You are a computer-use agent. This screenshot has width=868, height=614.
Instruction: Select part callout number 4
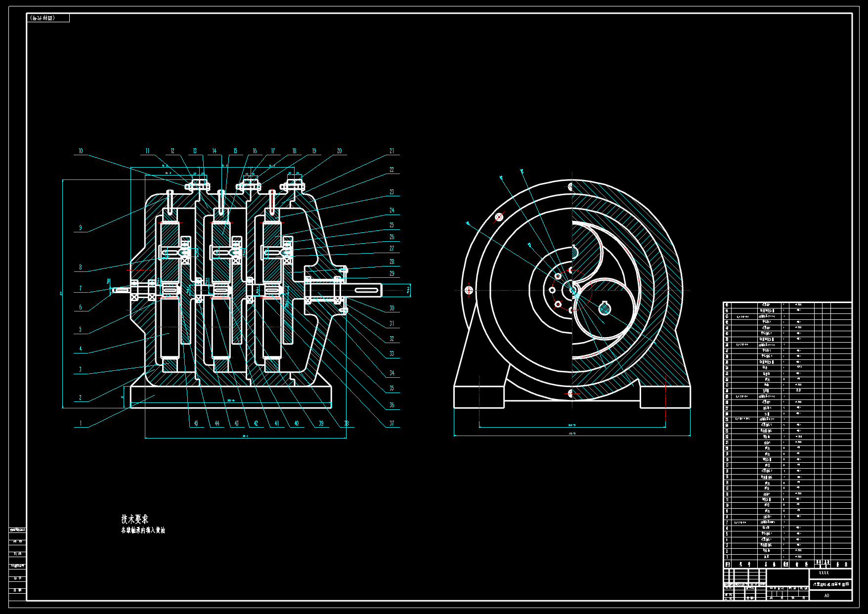(x=81, y=349)
